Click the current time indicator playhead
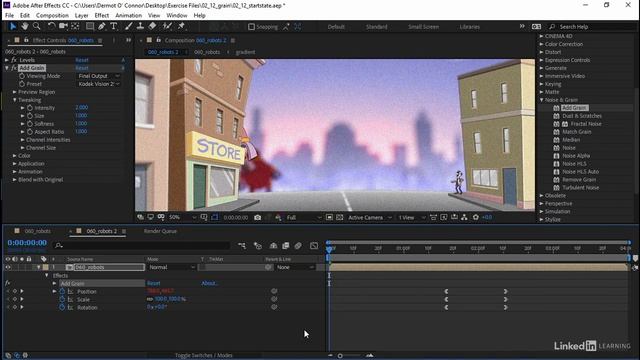This screenshot has height=360, width=640. point(329,249)
